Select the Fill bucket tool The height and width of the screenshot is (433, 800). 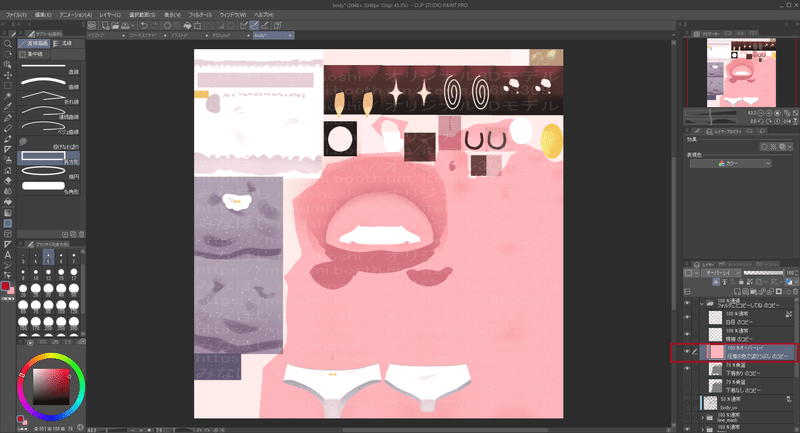(x=8, y=201)
